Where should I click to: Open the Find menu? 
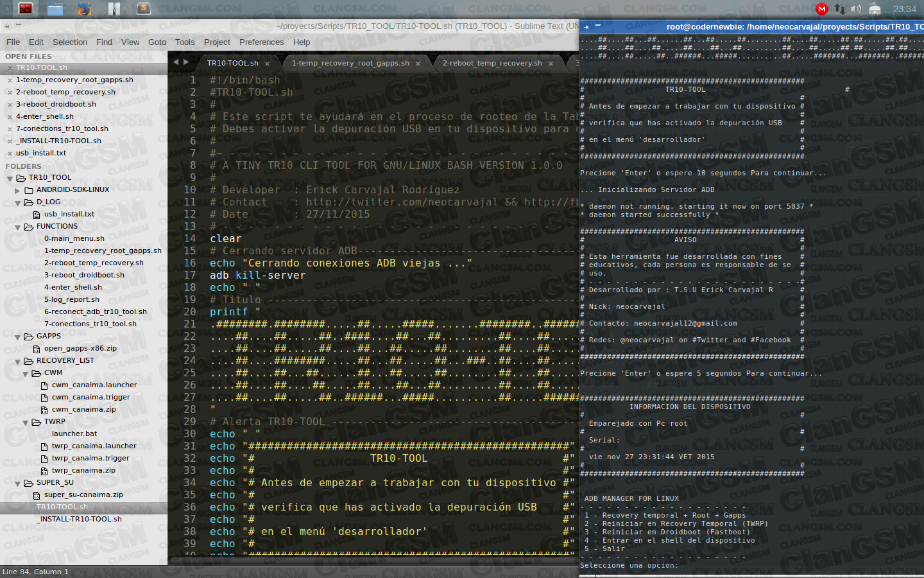point(104,42)
